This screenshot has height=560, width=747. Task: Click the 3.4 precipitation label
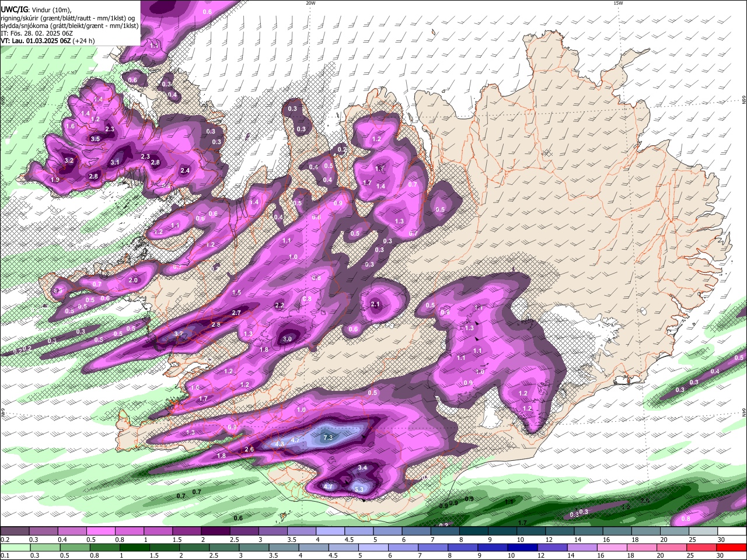pos(362,468)
